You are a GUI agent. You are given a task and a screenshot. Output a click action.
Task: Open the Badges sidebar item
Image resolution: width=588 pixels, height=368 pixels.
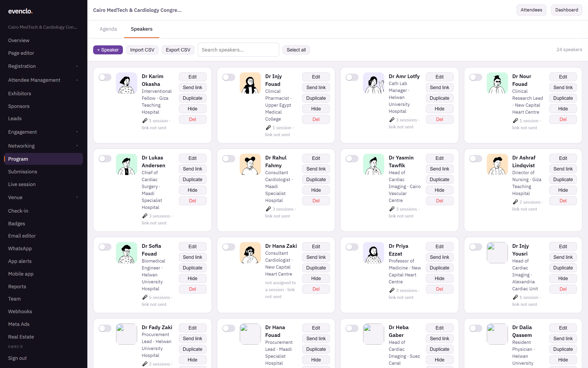(43, 223)
